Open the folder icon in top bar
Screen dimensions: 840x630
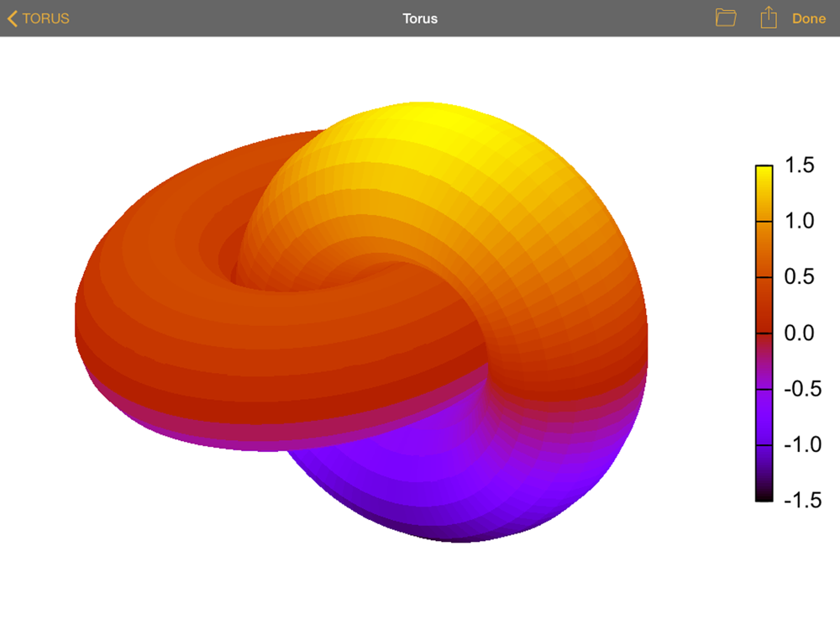tap(726, 18)
